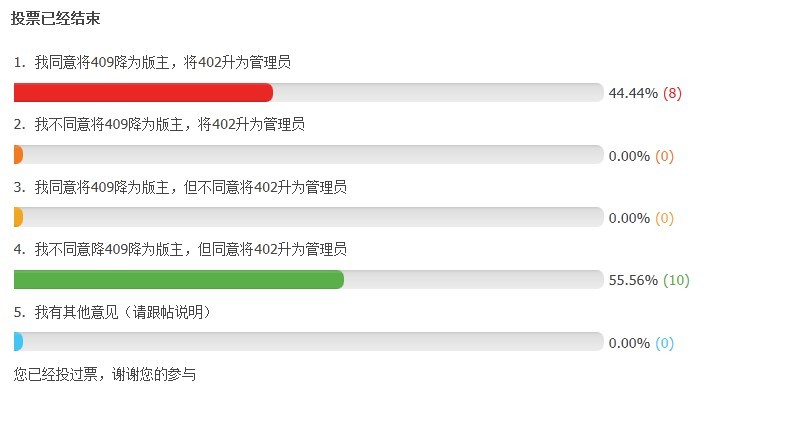Click option 4 text beginning 我不同意降409为版主
Screen dimensions: 791x427
click(x=191, y=249)
